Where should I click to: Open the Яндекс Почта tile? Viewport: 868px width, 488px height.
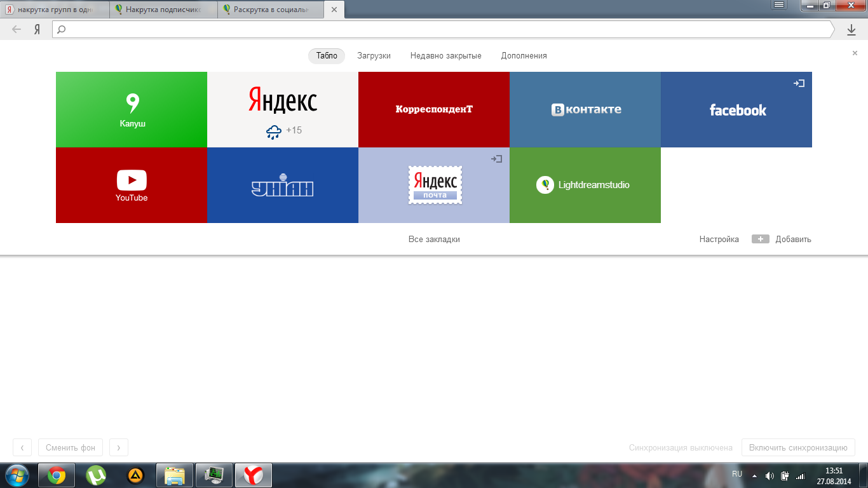(434, 185)
